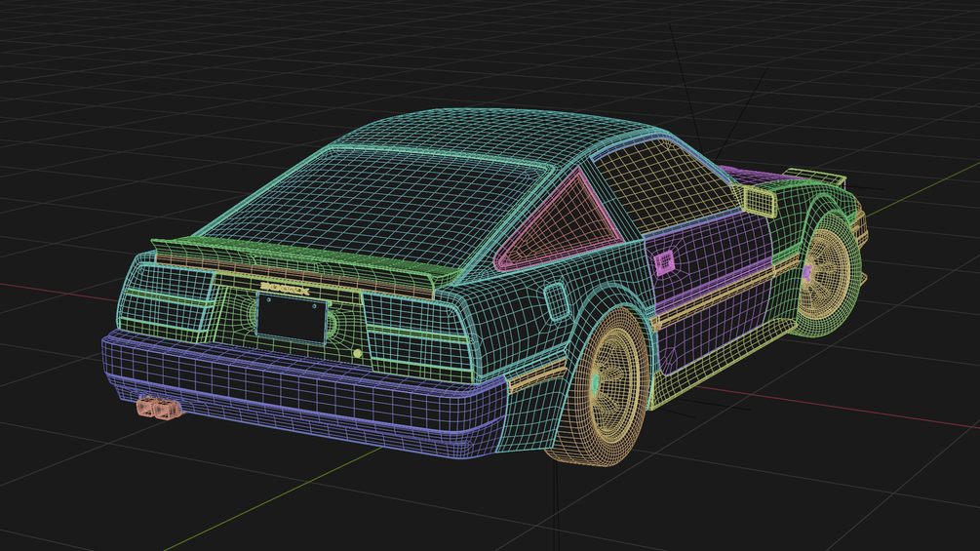Select the front wheel wireframe
The height and width of the screenshot is (551, 980).
pos(825,272)
